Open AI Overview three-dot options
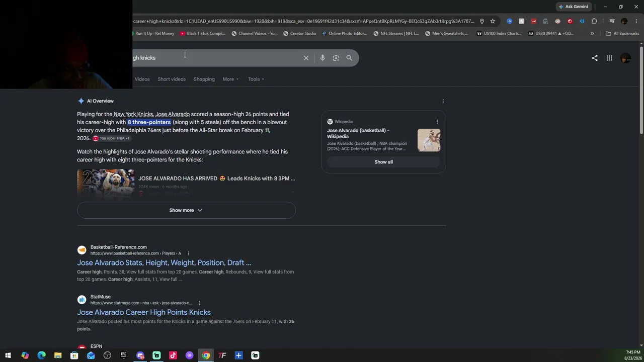 point(443,101)
